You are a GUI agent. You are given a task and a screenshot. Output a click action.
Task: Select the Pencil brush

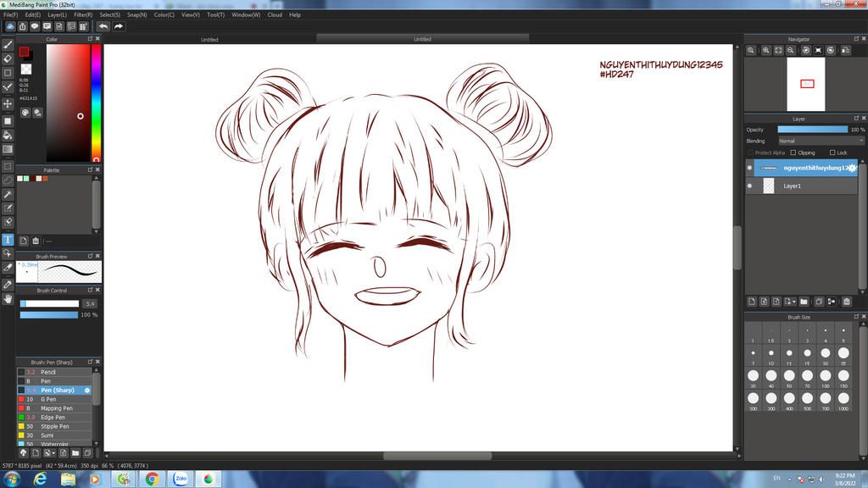(x=53, y=373)
